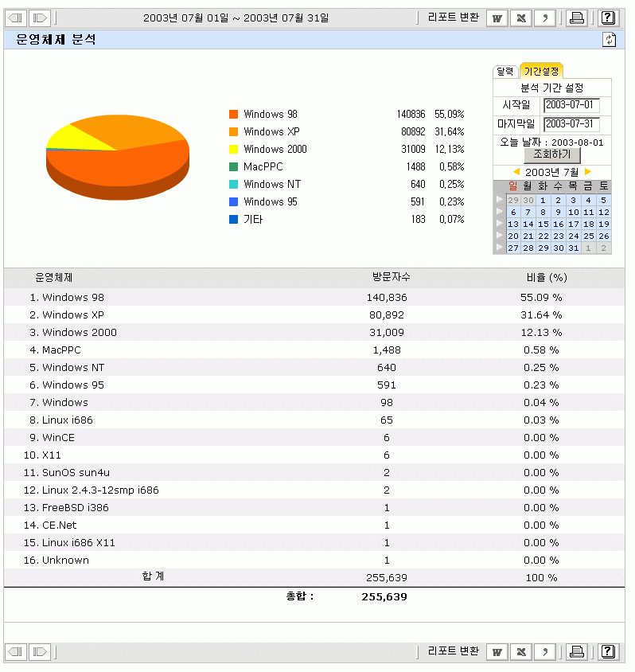
Task: Click the visitor count 140,836
Action: click(x=387, y=298)
